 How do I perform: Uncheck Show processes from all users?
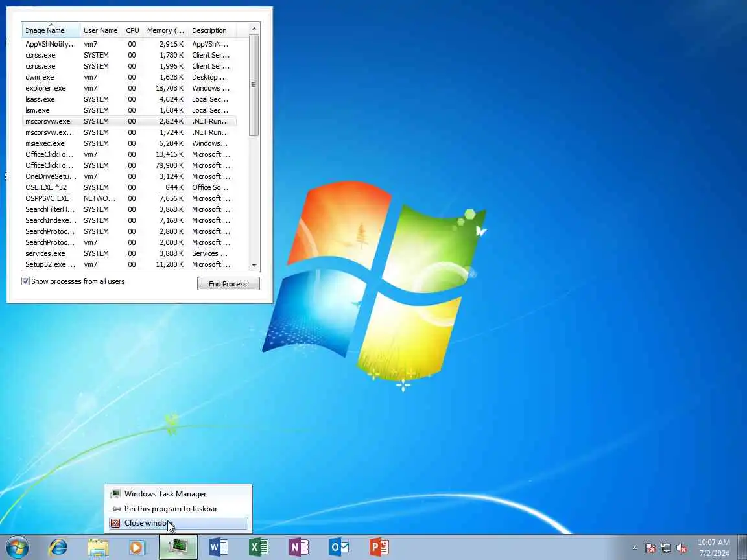coord(26,281)
